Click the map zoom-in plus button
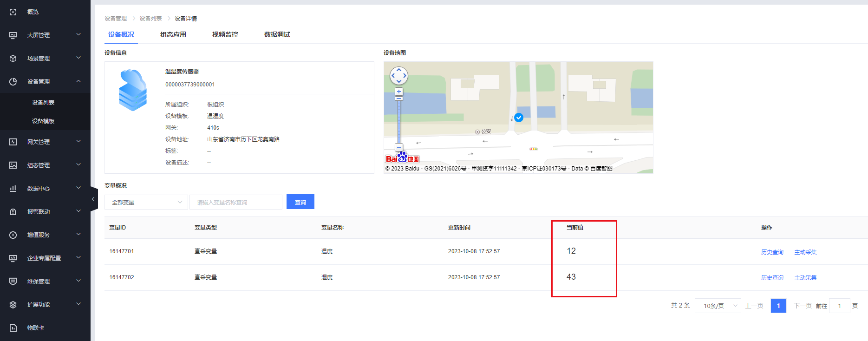 point(399,92)
